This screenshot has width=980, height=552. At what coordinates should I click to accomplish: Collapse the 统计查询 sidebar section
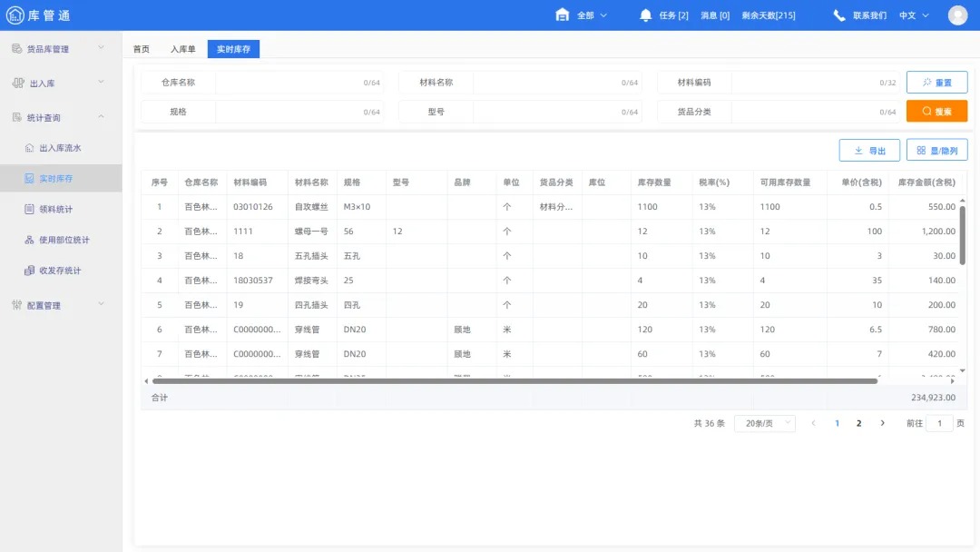[x=60, y=117]
